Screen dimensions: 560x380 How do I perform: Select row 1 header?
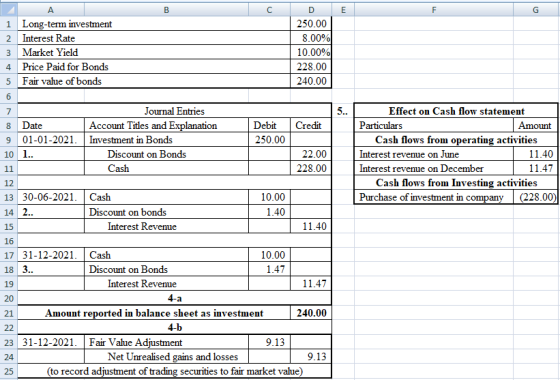click(x=9, y=24)
